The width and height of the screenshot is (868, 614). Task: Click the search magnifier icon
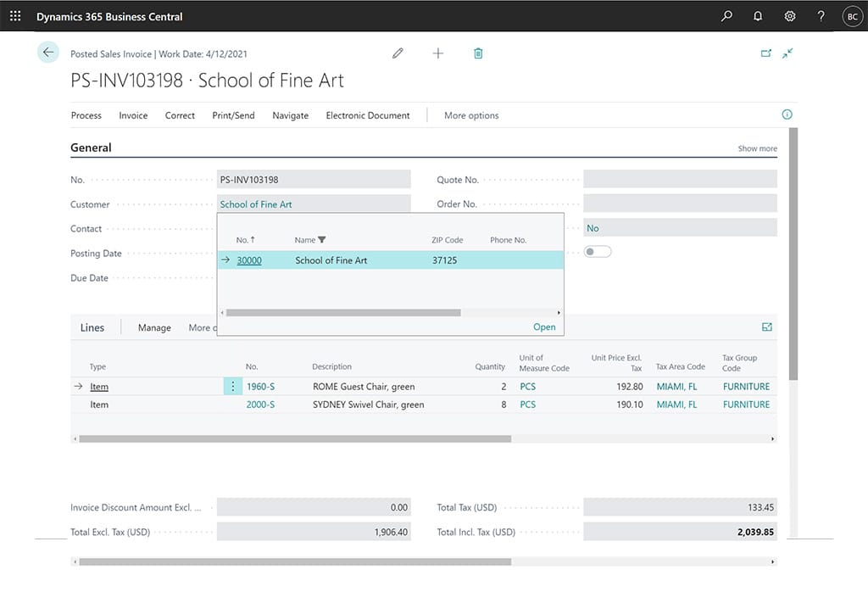tap(726, 16)
